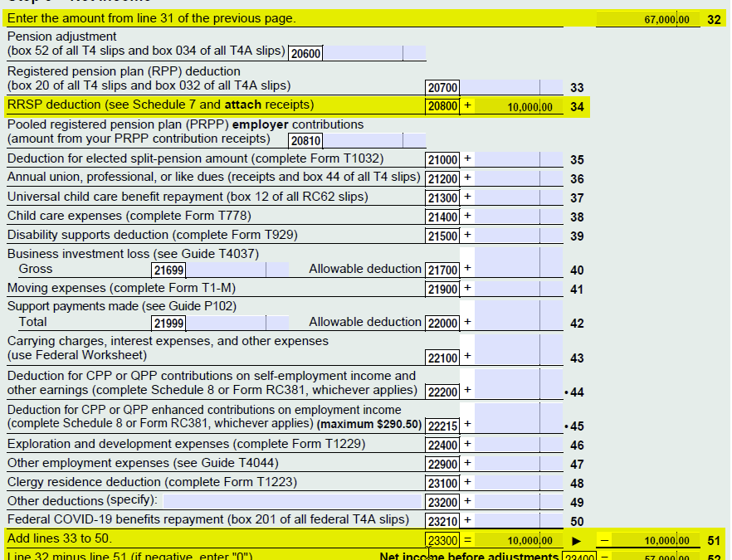Click the carrying charges field on line 43
The width and height of the screenshot is (732, 560).
tap(519, 350)
